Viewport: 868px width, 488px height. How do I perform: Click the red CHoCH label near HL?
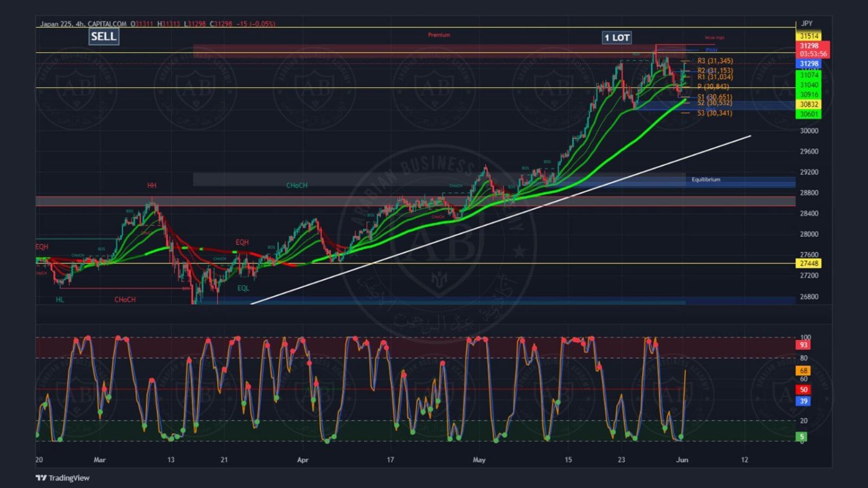125,300
